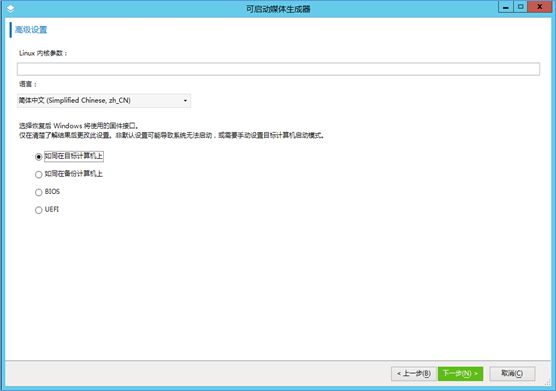Click the Linux 内核参数 label
Screen dimensions: 556x391
coord(43,53)
